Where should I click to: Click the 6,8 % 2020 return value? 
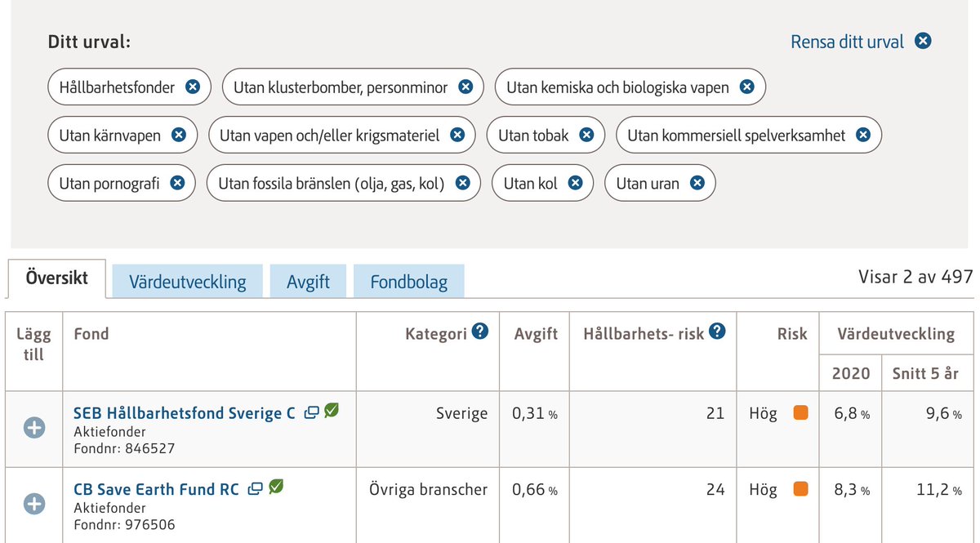click(x=852, y=413)
